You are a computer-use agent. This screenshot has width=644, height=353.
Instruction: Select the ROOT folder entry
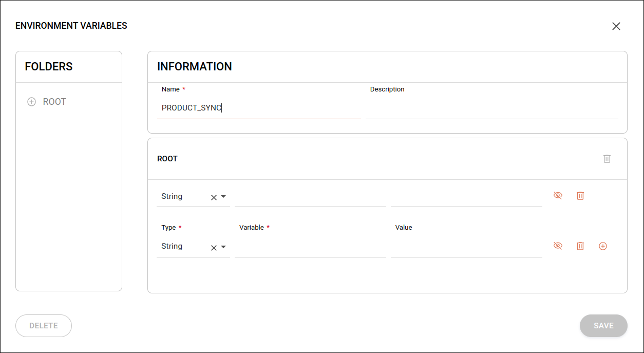[54, 101]
